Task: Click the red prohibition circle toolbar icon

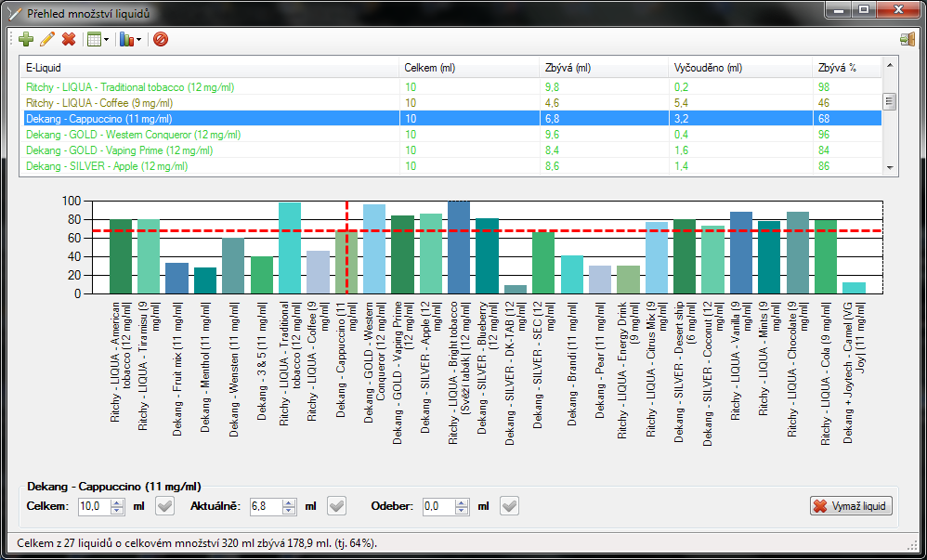Action: [x=161, y=40]
